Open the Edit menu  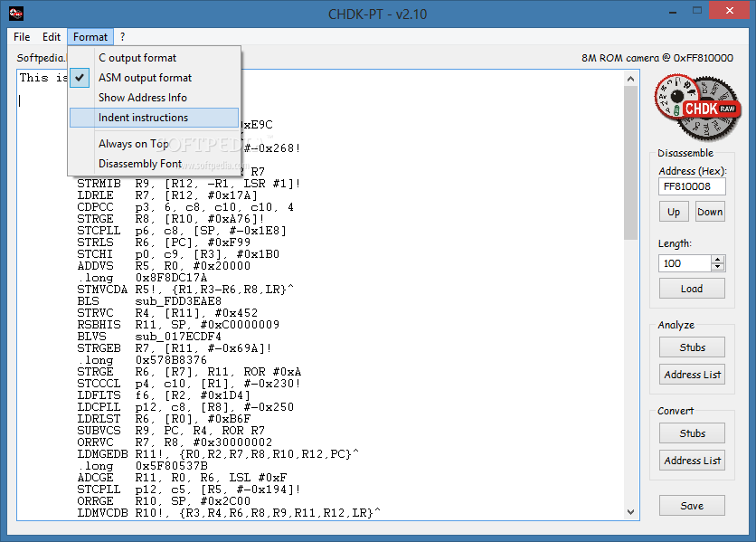[x=52, y=37]
